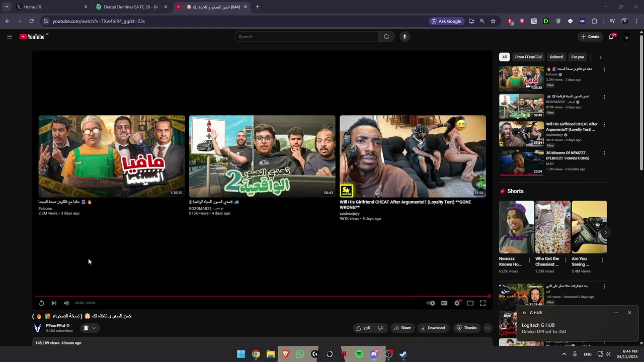Open File Explorer from the taskbar

[x=271, y=354]
